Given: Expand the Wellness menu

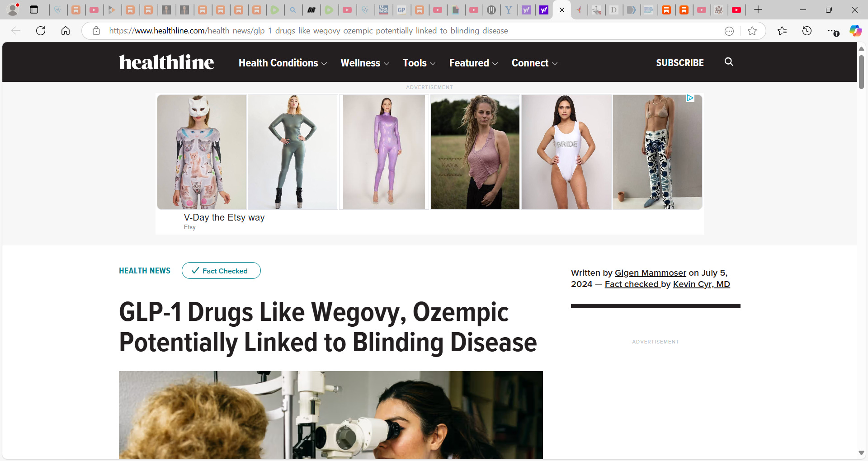Looking at the screenshot, I should pyautogui.click(x=365, y=63).
